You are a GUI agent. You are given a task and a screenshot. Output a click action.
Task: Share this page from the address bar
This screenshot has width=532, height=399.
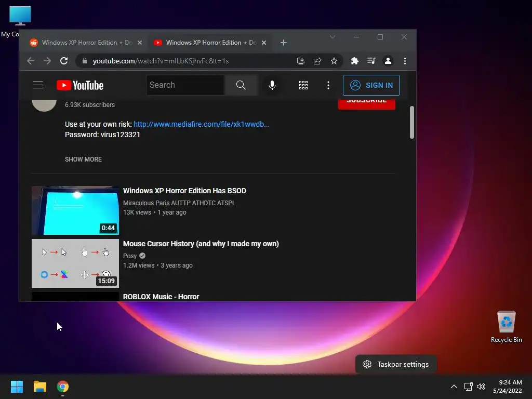[x=317, y=61]
